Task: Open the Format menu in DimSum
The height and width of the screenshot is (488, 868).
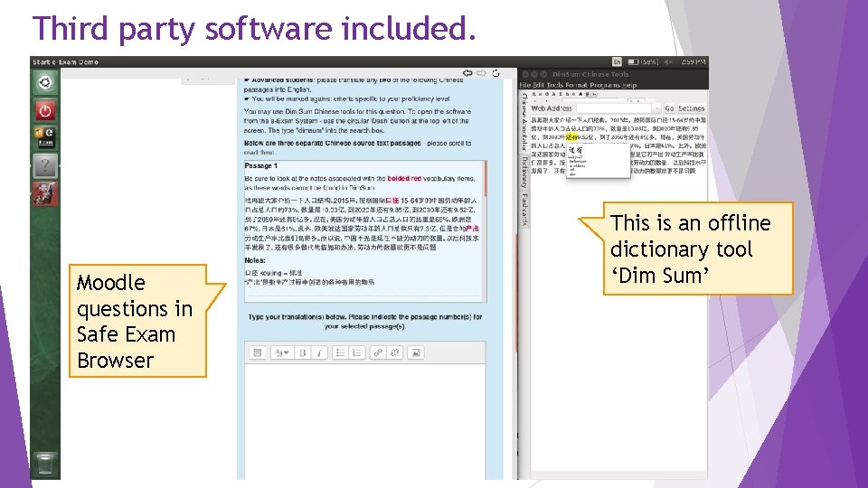Action: [x=576, y=85]
